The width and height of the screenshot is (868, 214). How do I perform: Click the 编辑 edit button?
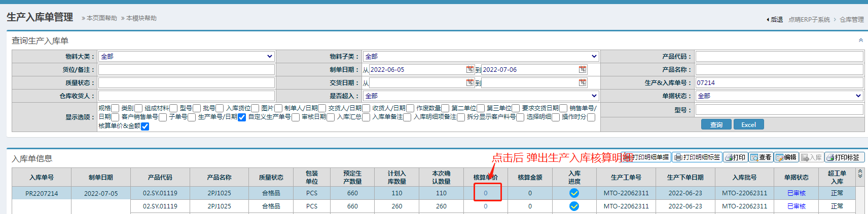(786, 157)
